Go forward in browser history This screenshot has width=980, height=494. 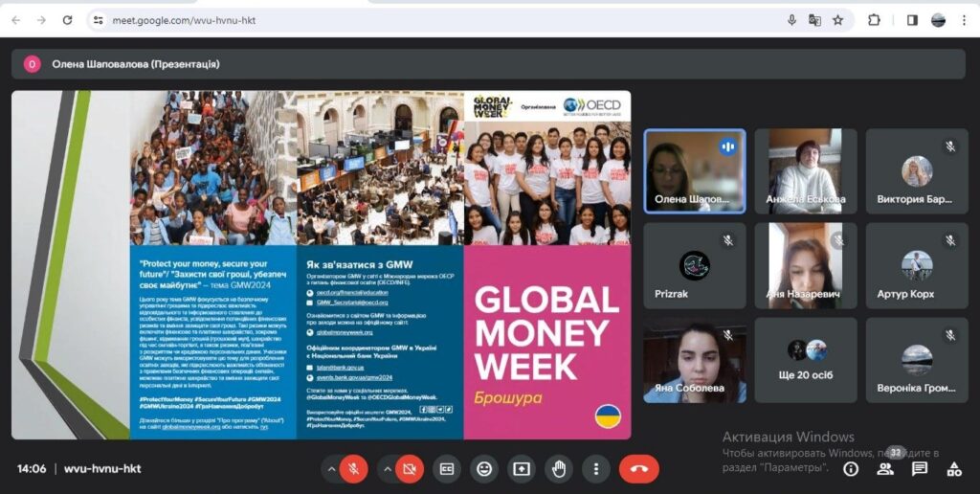(x=41, y=20)
